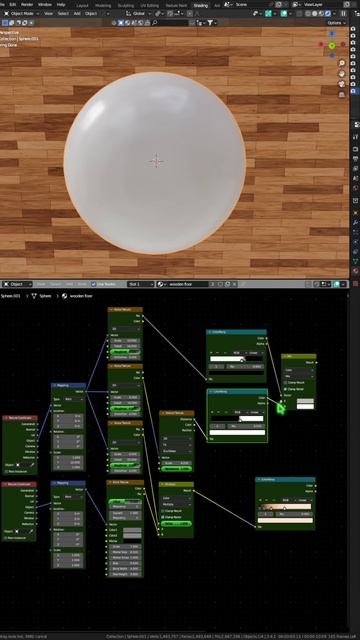360x640 pixels.
Task: Click the pan view hand icon
Action: (x=342, y=73)
